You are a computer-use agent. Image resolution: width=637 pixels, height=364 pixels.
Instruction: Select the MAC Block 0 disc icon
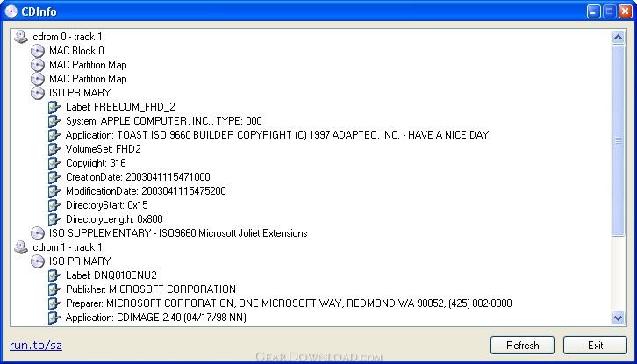tap(38, 51)
